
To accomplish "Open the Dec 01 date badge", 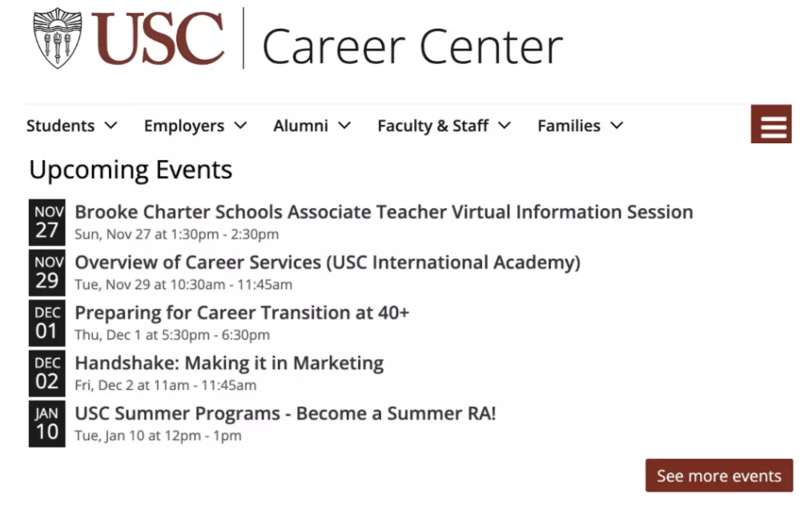I will (x=47, y=323).
